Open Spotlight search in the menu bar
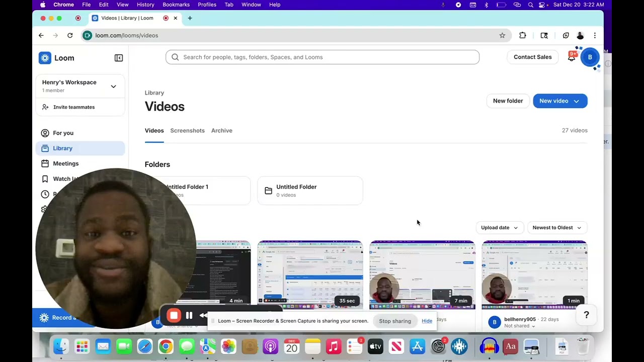Screen dimensions: 644x362 (530, 5)
